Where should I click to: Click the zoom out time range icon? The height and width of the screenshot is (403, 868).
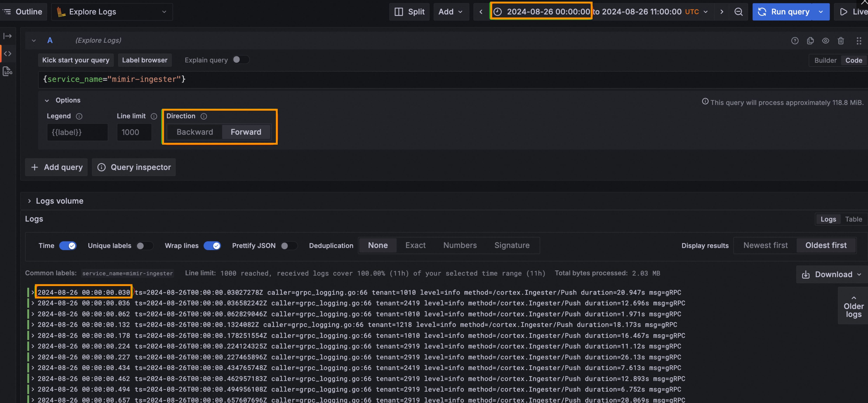(x=738, y=12)
